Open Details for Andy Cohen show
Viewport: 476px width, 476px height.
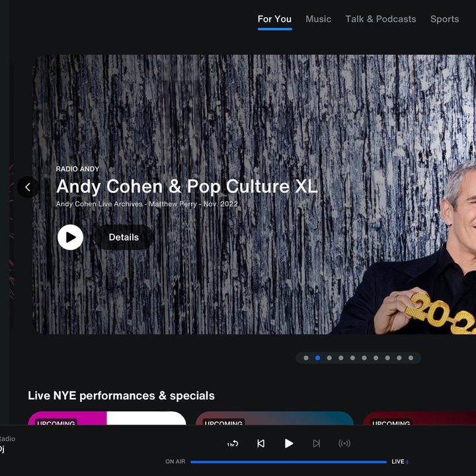[x=124, y=237]
